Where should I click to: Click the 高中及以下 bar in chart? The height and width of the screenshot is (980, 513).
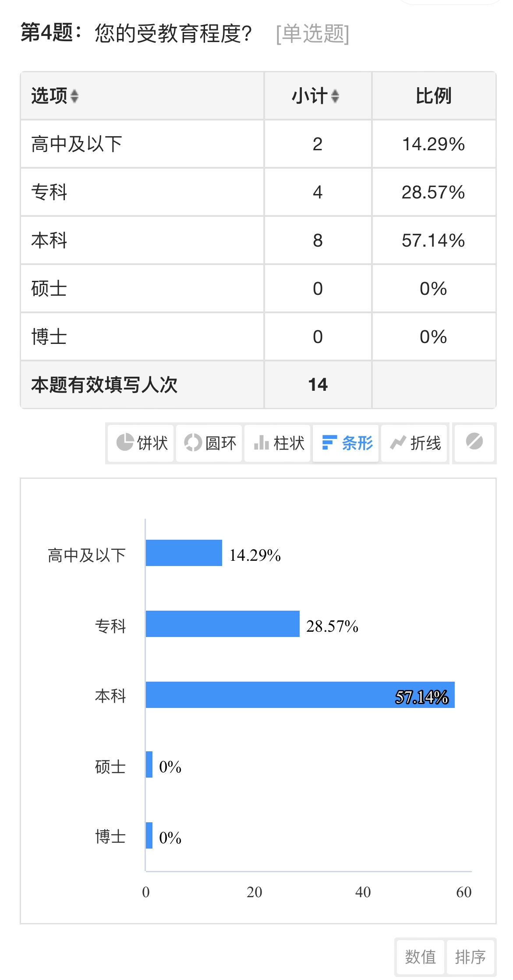pos(184,553)
